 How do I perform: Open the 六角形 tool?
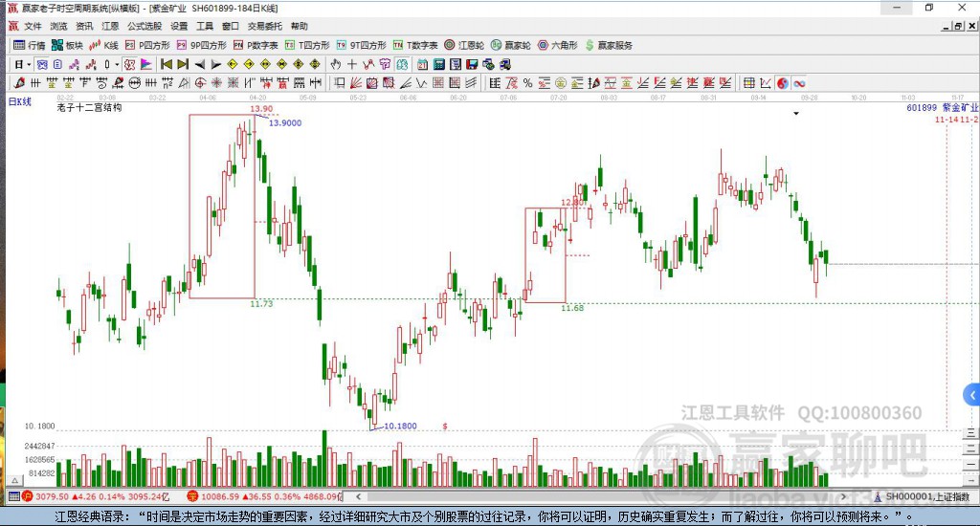pyautogui.click(x=558, y=45)
